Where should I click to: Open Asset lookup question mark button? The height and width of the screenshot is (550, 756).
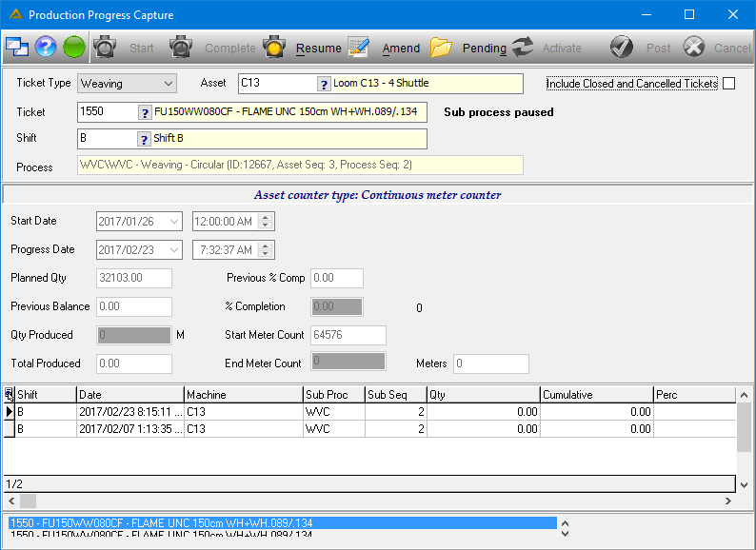324,85
